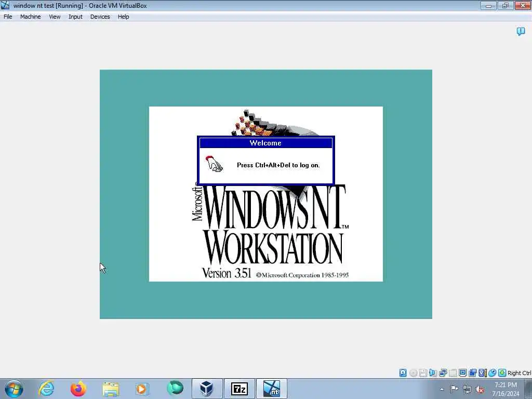Viewport: 532px width, 399px height.
Task: Open Windows Explorer from the taskbar
Action: tap(111, 389)
